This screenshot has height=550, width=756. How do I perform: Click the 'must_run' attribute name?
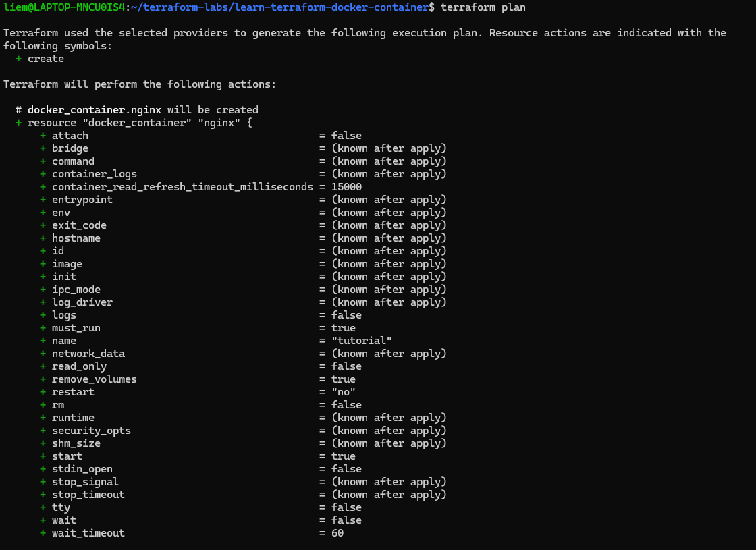point(76,328)
